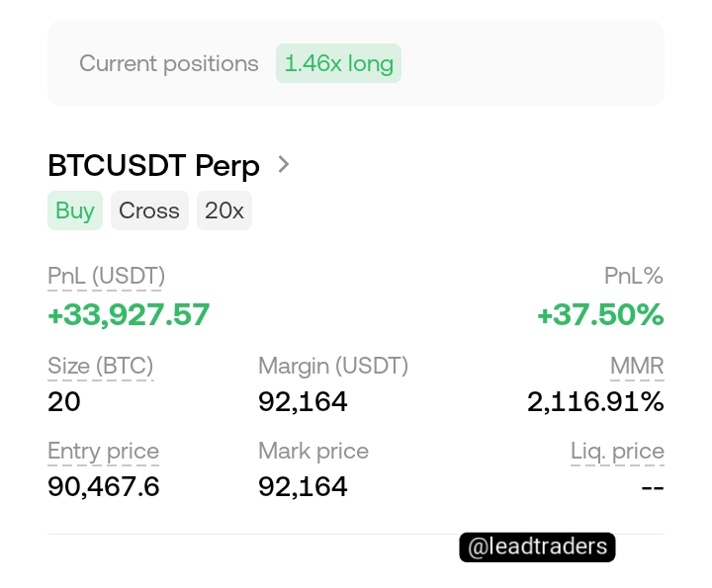Click the 1.46x long badge

click(338, 63)
